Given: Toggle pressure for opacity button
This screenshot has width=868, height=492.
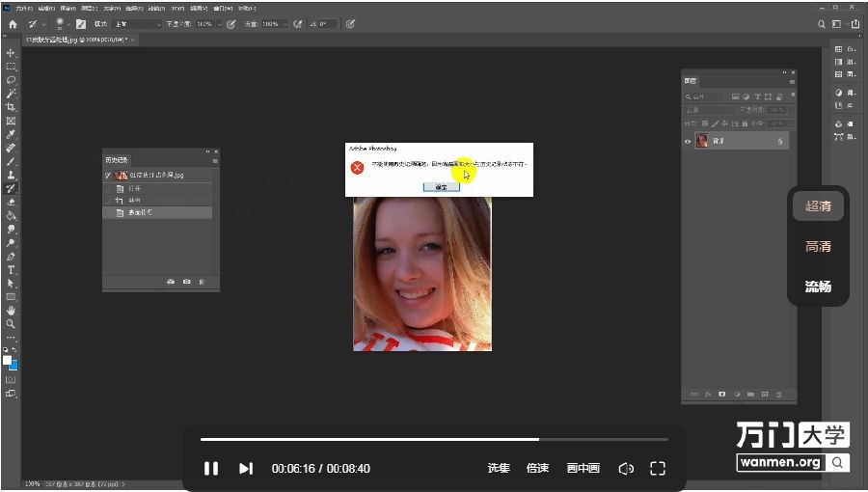Looking at the screenshot, I should click(231, 24).
